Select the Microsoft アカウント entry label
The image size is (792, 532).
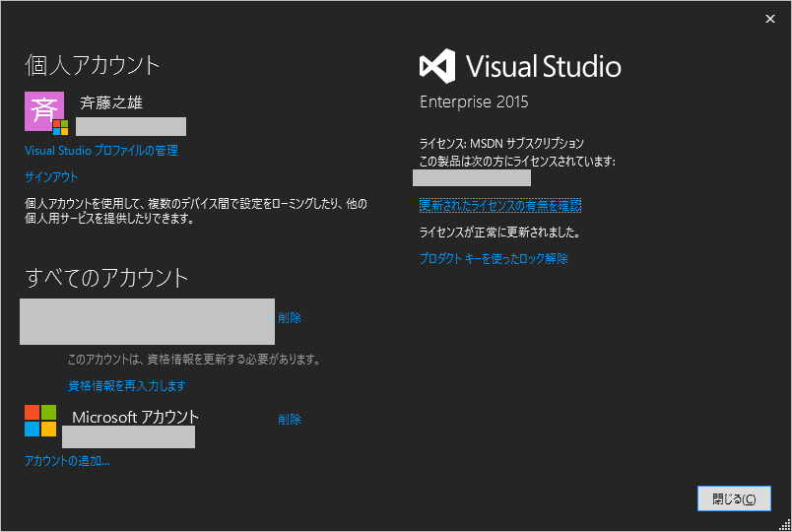point(135,417)
